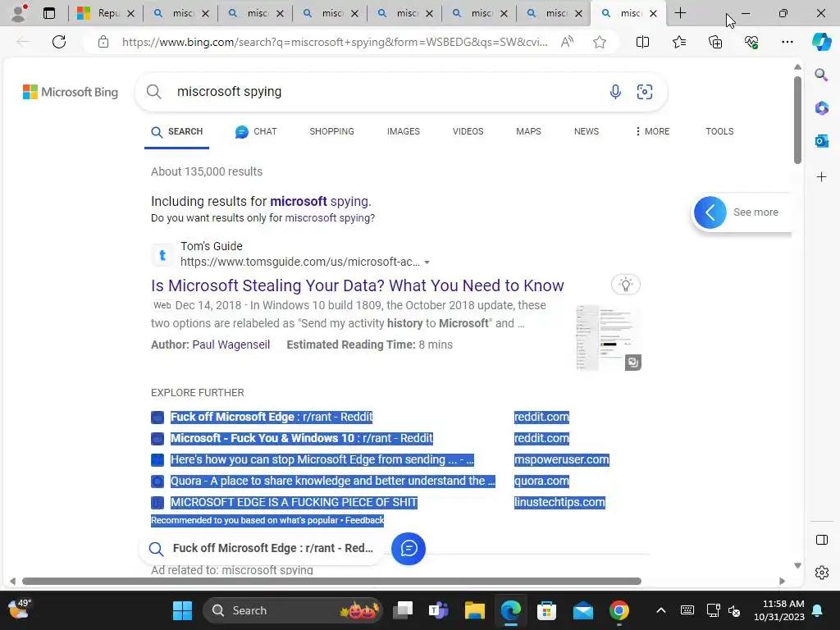This screenshot has width=840, height=630.
Task: Search using an image icon
Action: [645, 92]
